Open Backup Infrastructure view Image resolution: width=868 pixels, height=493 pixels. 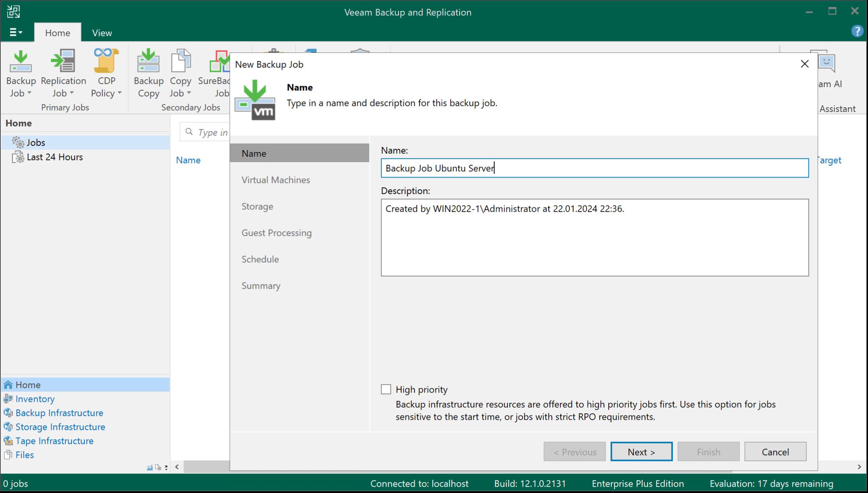(x=59, y=412)
